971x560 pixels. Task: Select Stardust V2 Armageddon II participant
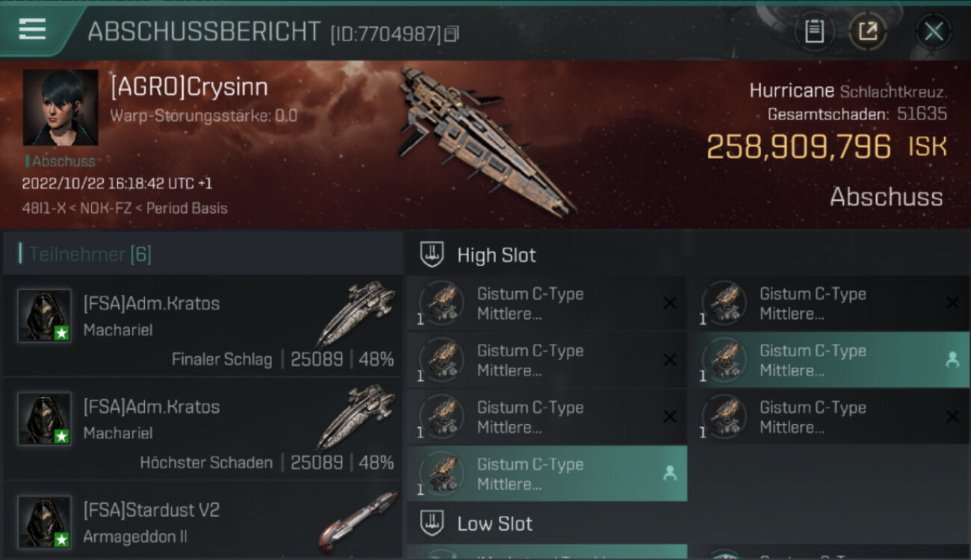pyautogui.click(x=202, y=521)
